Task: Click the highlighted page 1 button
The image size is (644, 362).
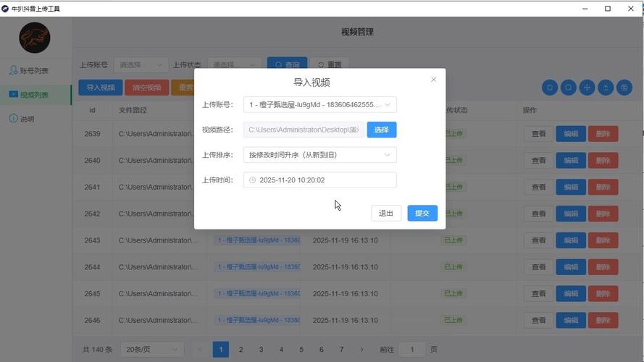Action: tap(220, 350)
